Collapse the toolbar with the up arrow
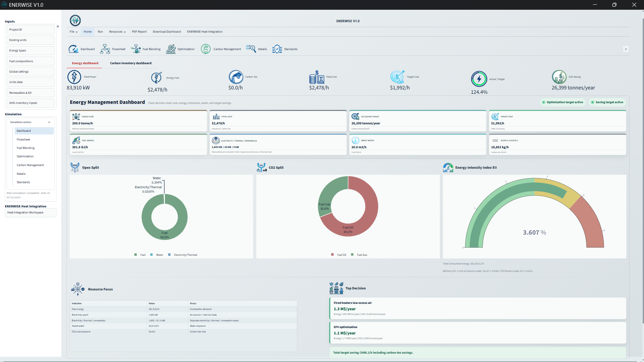 [626, 49]
